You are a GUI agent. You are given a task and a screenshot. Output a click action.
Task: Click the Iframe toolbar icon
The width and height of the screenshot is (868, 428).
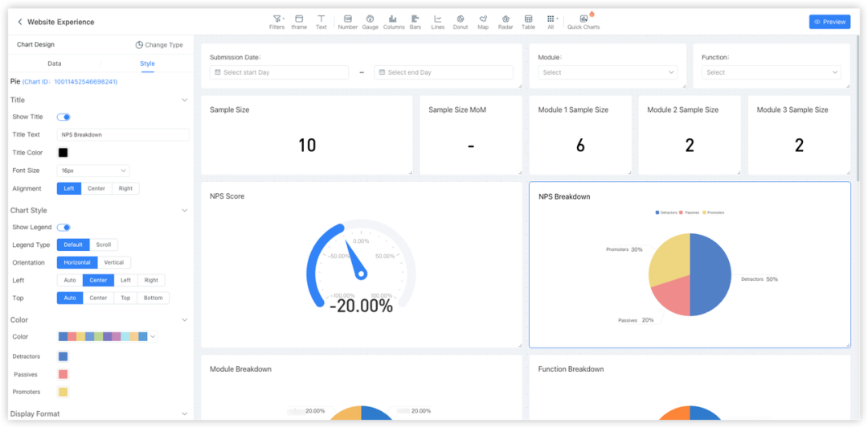(299, 22)
